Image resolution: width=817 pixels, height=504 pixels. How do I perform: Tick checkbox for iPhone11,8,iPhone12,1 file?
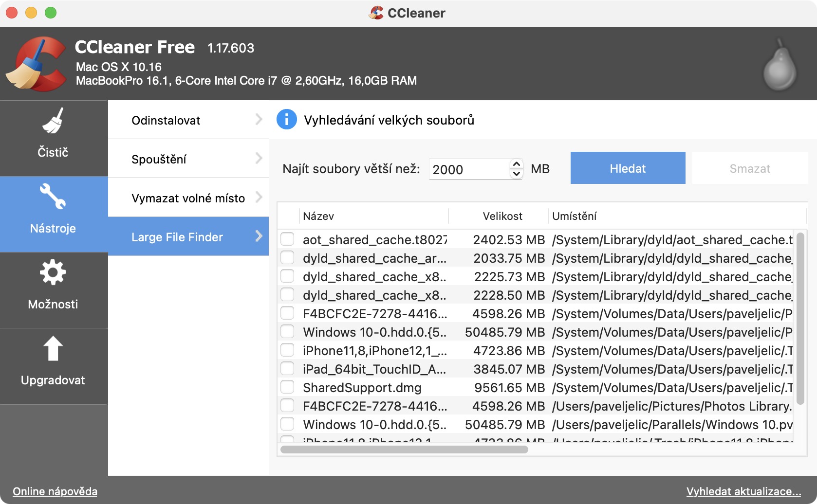[x=287, y=350]
